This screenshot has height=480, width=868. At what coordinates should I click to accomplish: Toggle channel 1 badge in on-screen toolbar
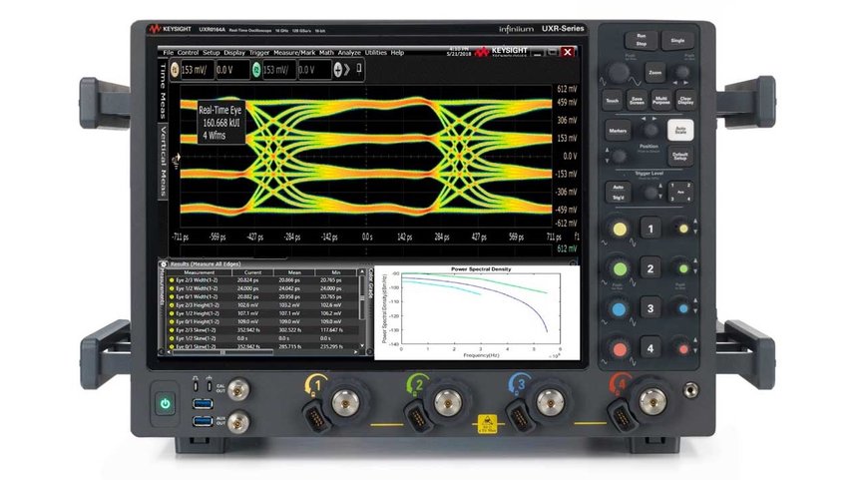tap(175, 70)
